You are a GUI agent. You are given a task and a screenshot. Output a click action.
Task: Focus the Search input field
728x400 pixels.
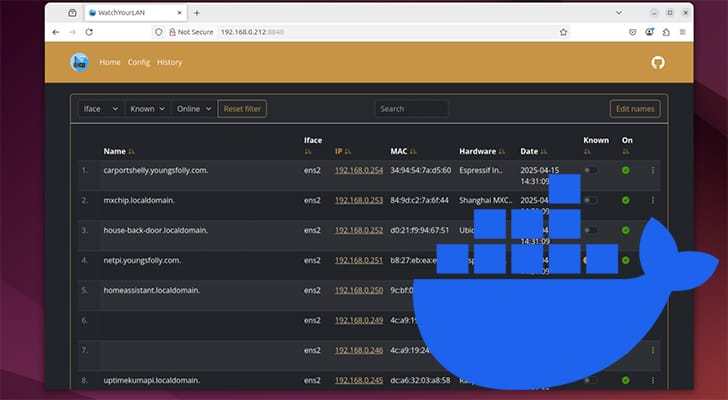point(412,109)
